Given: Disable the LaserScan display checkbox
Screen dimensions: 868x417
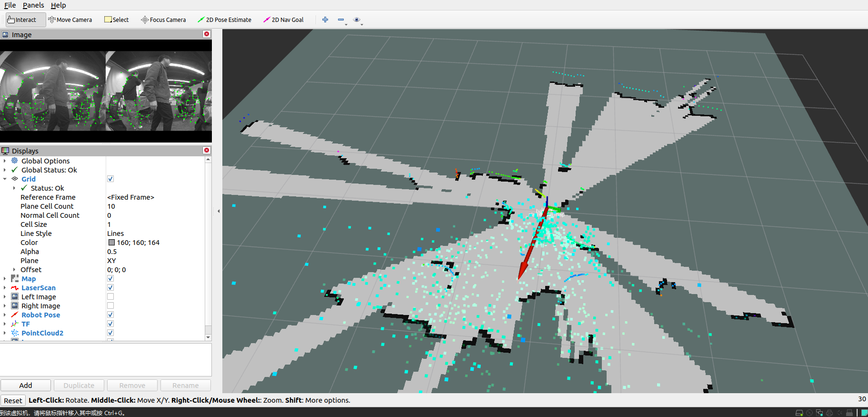Looking at the screenshot, I should (110, 287).
